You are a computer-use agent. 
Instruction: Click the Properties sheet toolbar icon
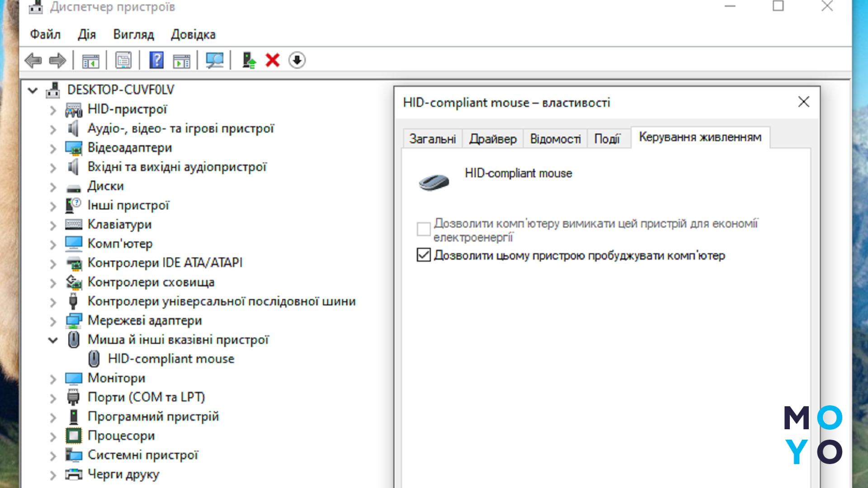pyautogui.click(x=123, y=60)
